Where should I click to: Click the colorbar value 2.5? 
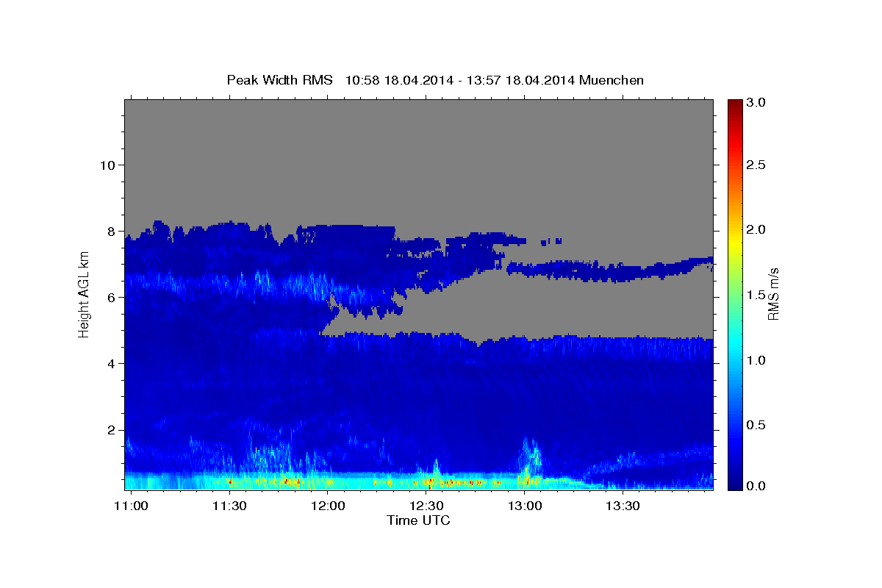click(x=756, y=165)
